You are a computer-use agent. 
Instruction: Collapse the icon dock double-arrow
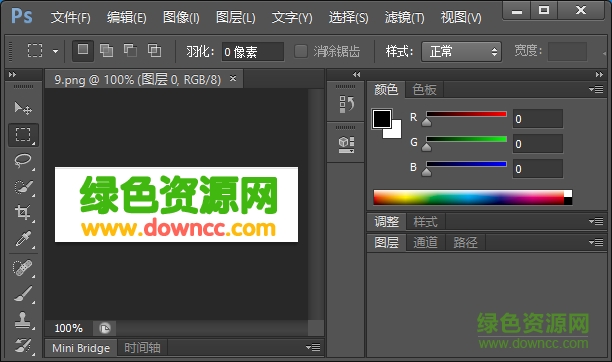click(356, 74)
